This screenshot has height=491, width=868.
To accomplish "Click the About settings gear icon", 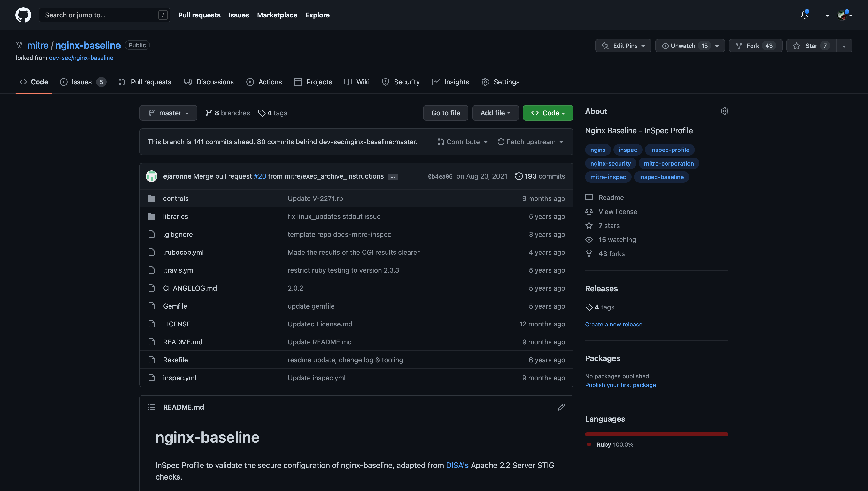I will (724, 111).
